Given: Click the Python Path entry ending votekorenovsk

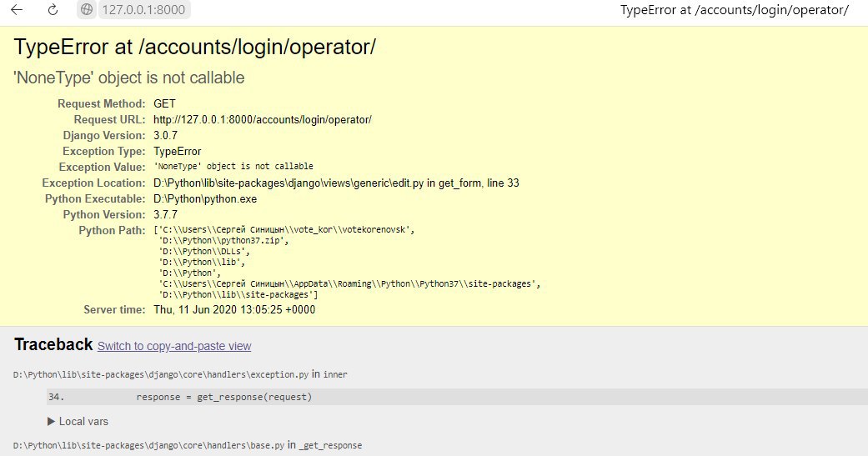Looking at the screenshot, I should click(x=284, y=229).
